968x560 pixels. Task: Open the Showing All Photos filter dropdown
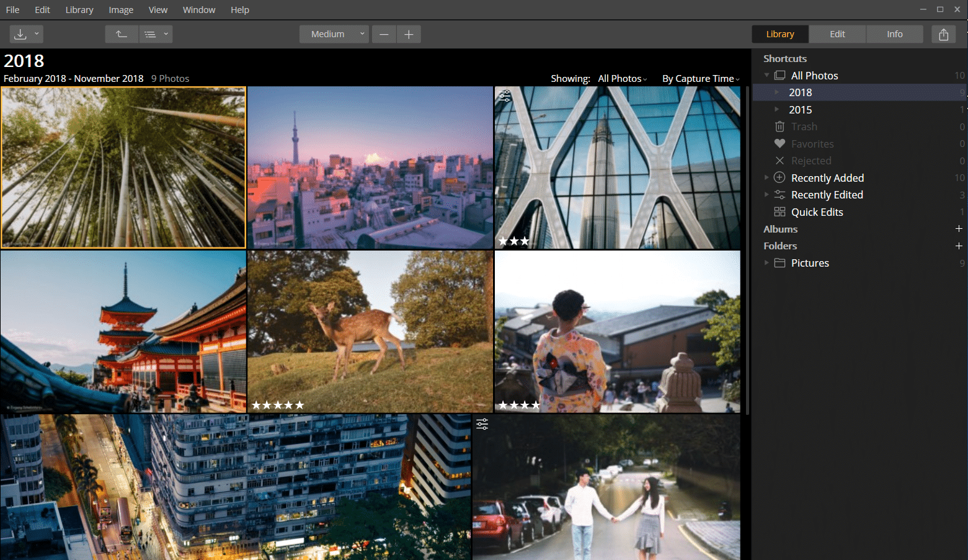coord(622,79)
